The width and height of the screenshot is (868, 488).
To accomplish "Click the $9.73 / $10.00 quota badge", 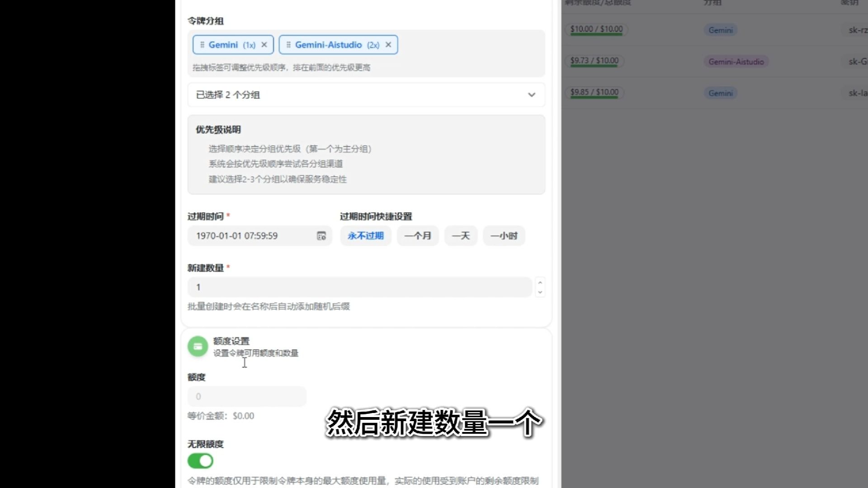I will click(594, 61).
